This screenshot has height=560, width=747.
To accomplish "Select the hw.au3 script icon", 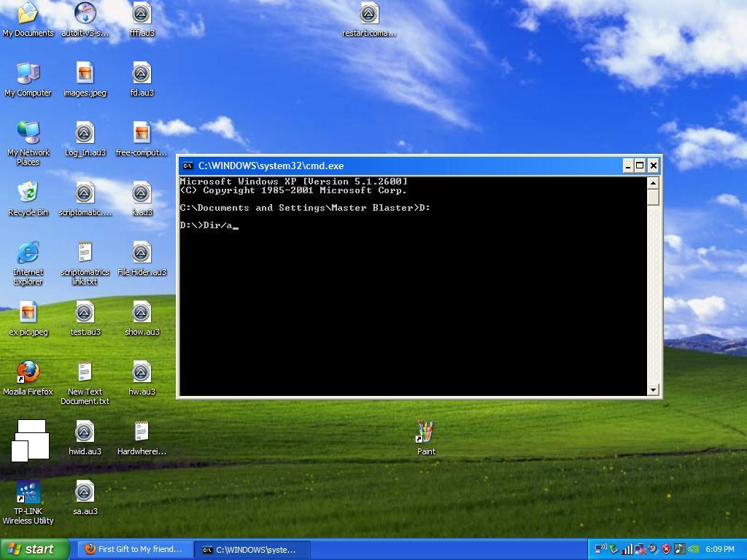I will 142,378.
